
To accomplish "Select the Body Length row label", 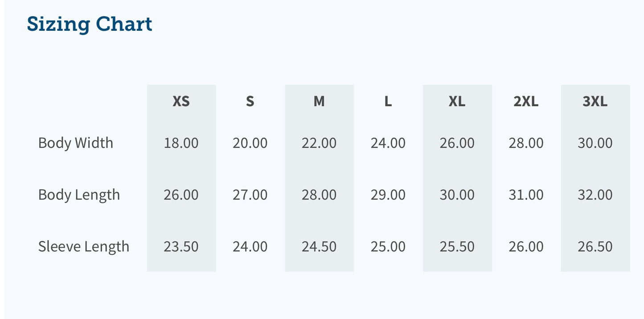I will point(79,195).
